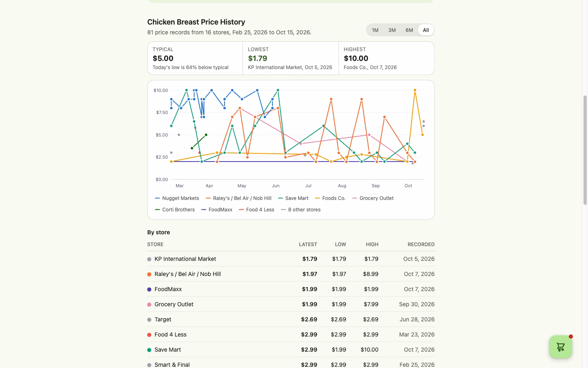Toggle Foods Co. series in legend
The width and height of the screenshot is (588, 368).
[x=330, y=198]
